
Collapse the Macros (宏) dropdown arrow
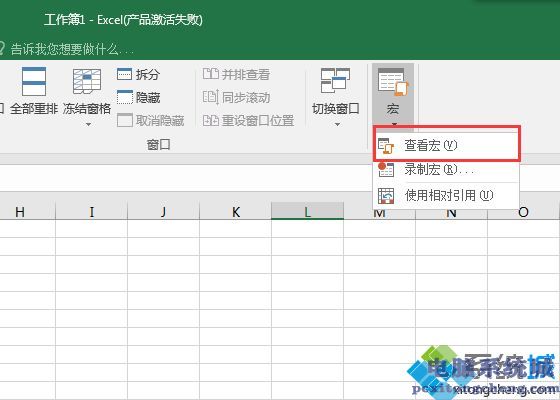click(394, 124)
